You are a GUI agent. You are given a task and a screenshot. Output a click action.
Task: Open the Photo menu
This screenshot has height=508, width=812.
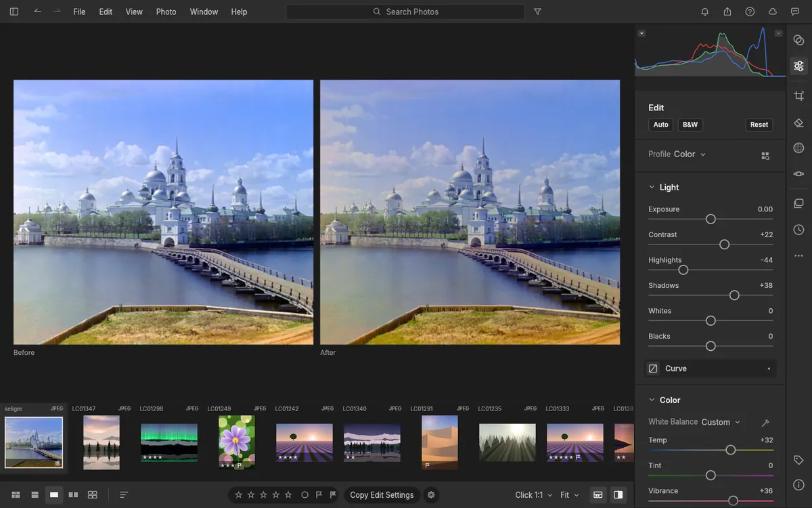point(166,12)
